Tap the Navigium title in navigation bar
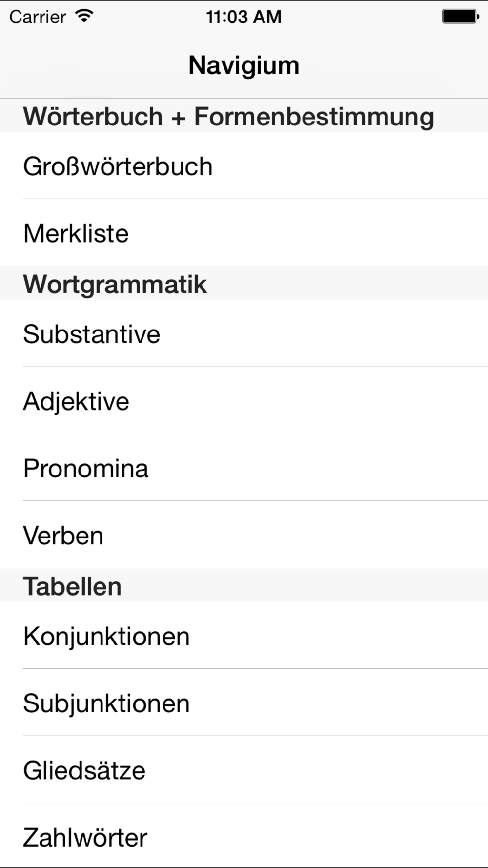The height and width of the screenshot is (868, 488). 244,65
